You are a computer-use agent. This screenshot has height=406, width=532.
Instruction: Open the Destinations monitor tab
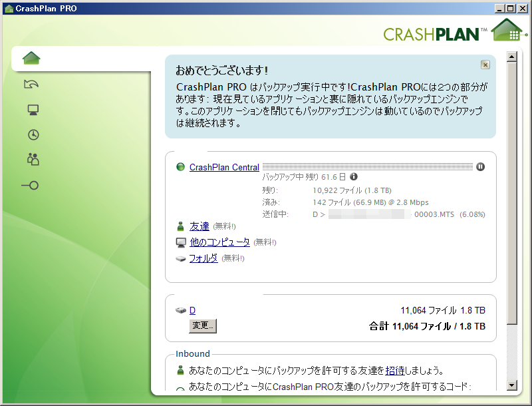[x=33, y=110]
